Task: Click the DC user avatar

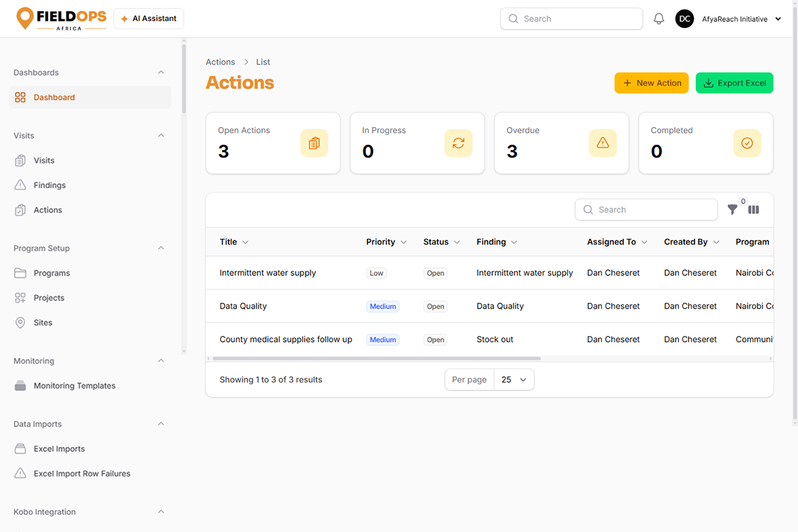Action: [x=685, y=19]
